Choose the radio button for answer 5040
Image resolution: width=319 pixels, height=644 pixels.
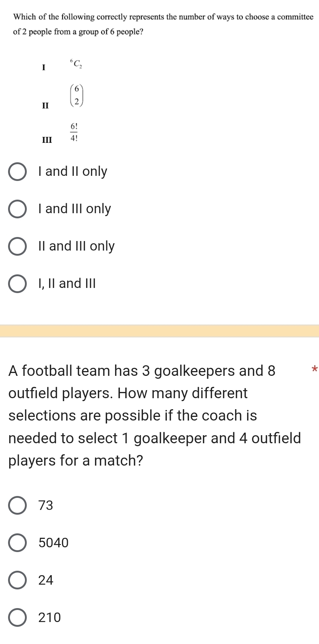[x=17, y=543]
